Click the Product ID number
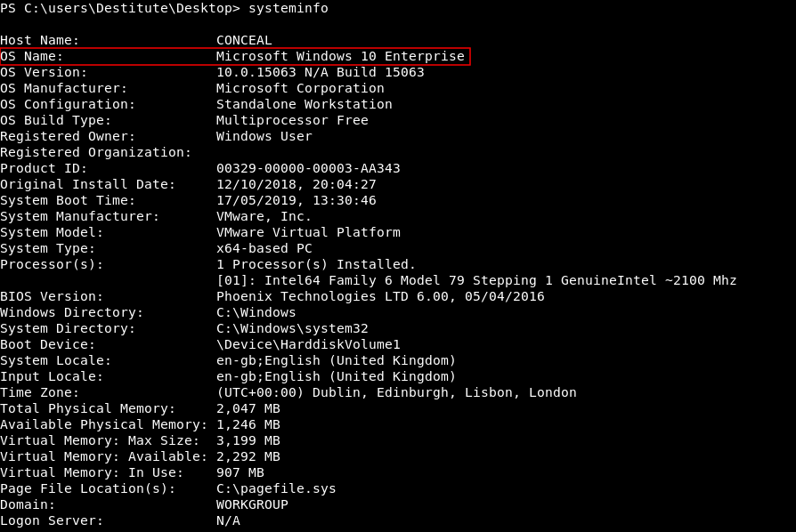Image resolution: width=796 pixels, height=532 pixels. click(x=308, y=168)
